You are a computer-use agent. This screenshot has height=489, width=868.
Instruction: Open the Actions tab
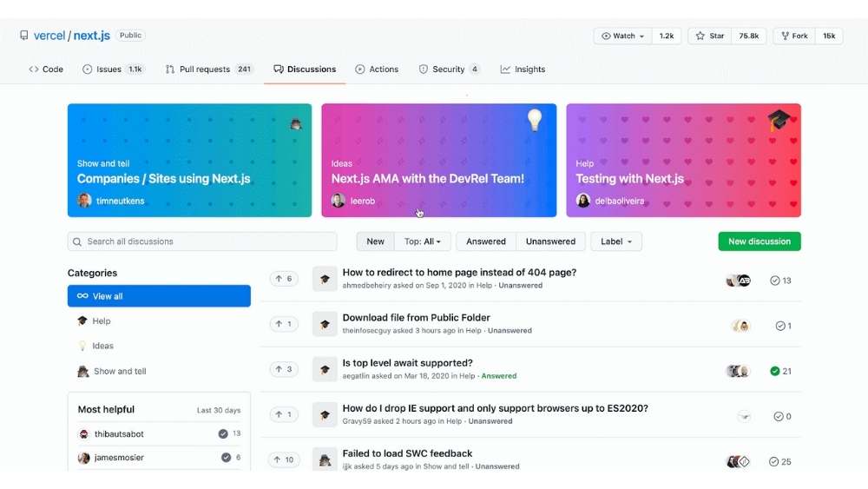pyautogui.click(x=377, y=69)
